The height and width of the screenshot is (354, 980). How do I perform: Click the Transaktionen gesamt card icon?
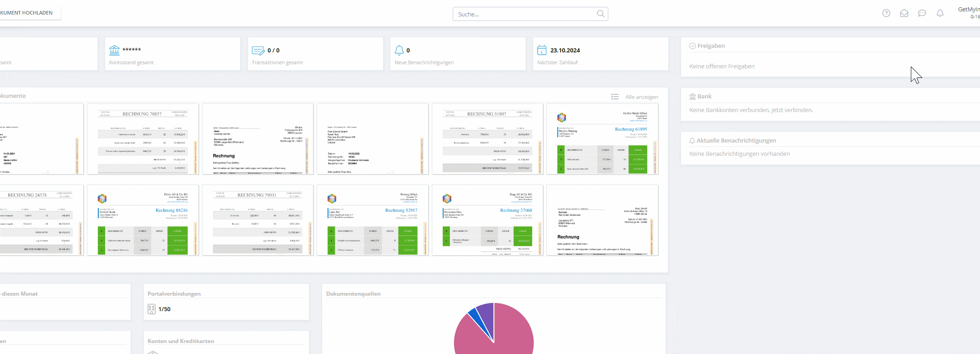258,51
